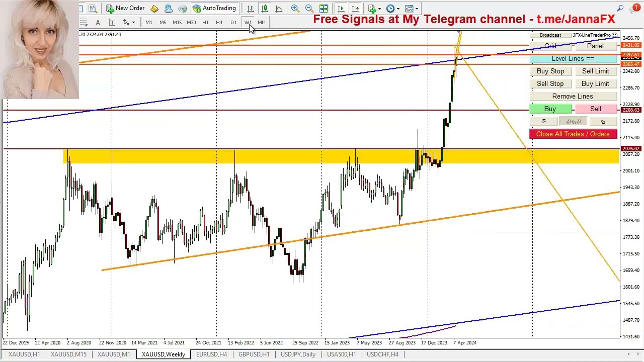This screenshot has height=362, width=644.
Task: Place a Sell Limit order line
Action: click(x=595, y=71)
